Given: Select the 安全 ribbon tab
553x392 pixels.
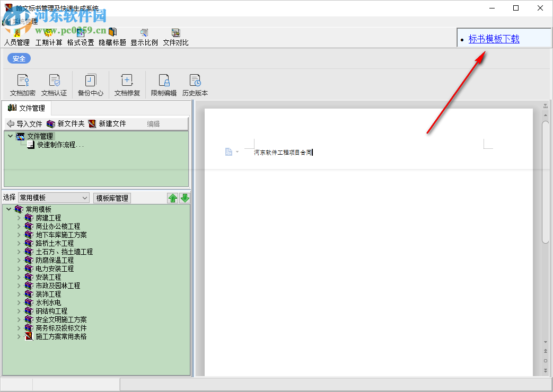Looking at the screenshot, I should pos(19,58).
